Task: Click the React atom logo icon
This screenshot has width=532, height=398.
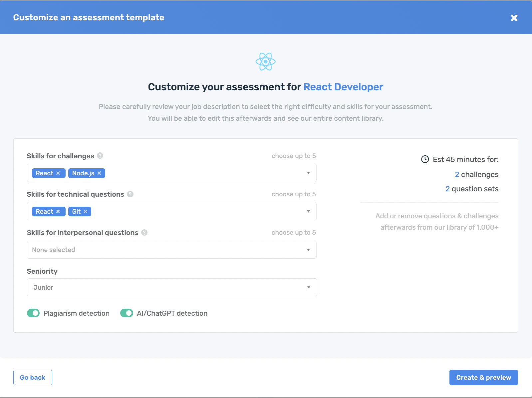Action: click(265, 62)
